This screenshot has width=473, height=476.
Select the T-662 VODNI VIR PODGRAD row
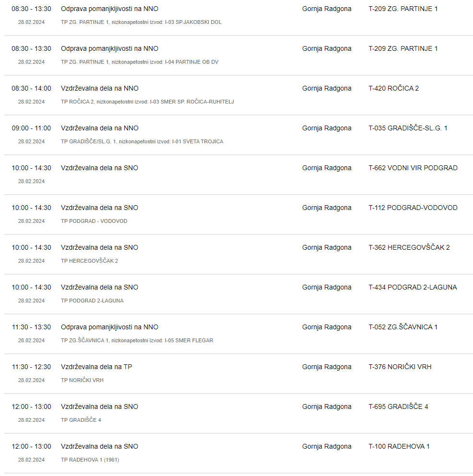point(238,174)
